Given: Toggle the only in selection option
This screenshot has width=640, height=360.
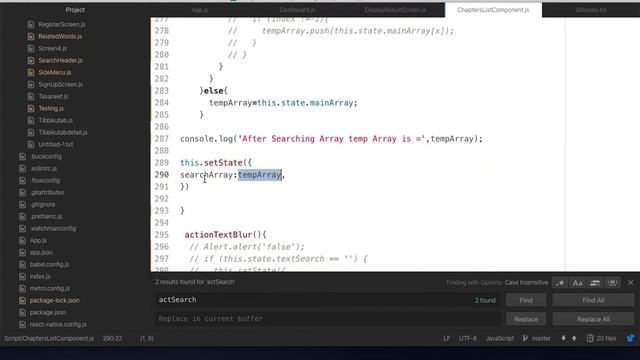Looking at the screenshot, I should coord(595,283).
